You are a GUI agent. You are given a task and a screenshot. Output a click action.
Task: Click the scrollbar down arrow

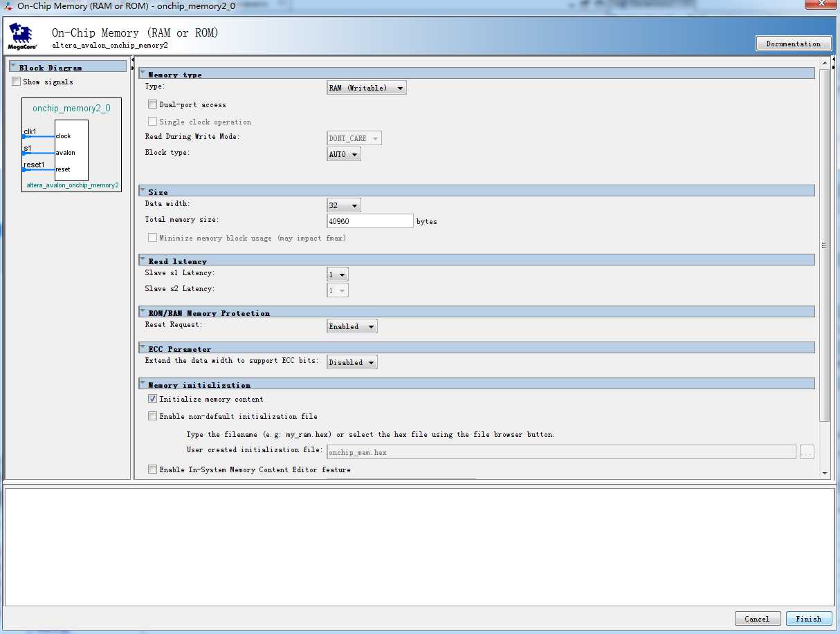click(x=824, y=473)
